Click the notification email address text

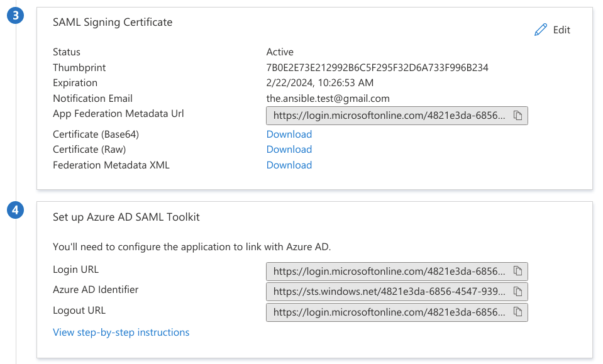pyautogui.click(x=328, y=98)
